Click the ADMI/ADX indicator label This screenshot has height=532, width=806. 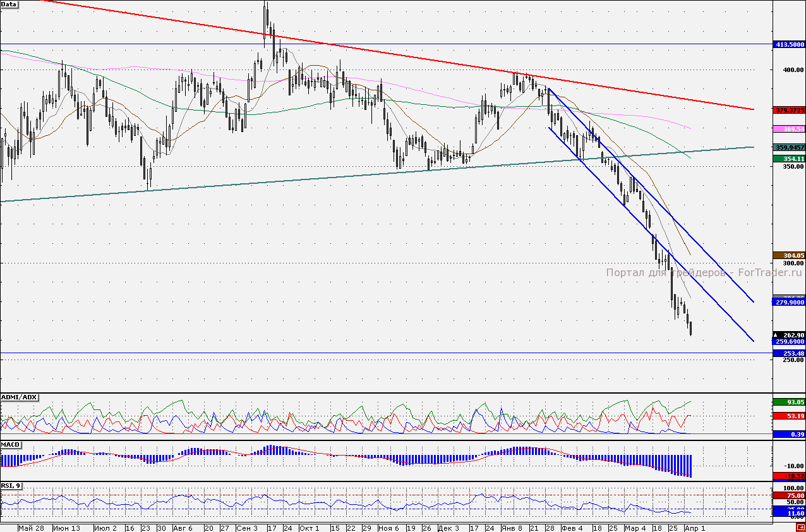point(20,397)
